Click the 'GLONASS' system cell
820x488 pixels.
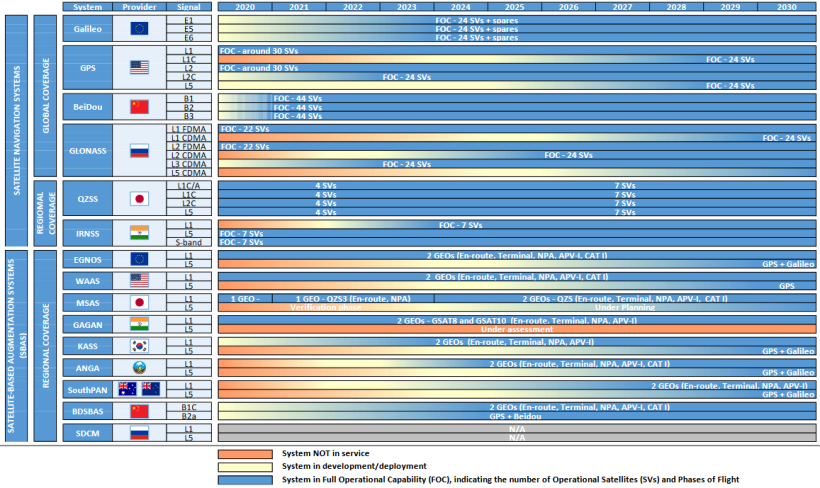(x=87, y=151)
